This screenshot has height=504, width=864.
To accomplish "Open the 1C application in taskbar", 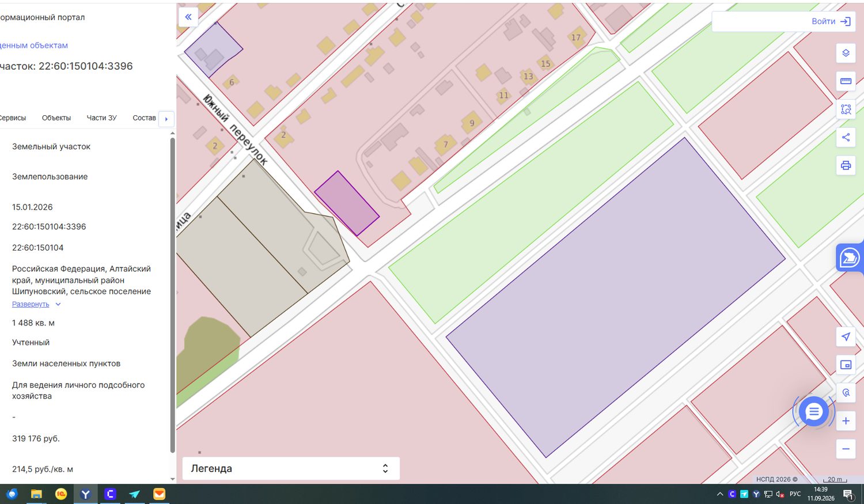I will (61, 494).
